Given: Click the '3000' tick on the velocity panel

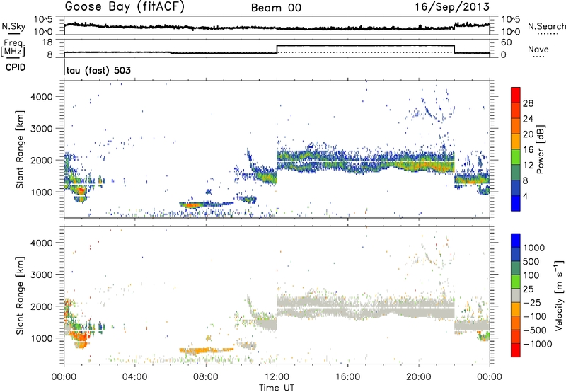Looking at the screenshot, I should [x=41, y=275].
